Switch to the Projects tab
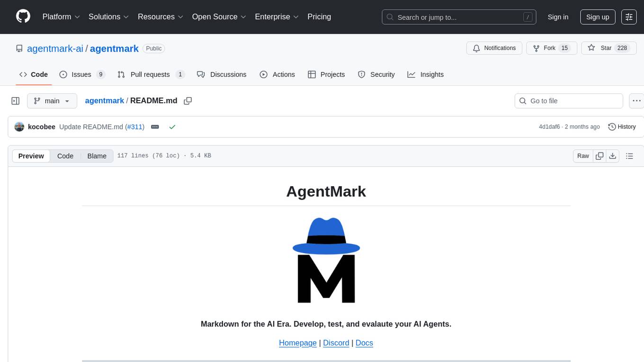 click(x=326, y=74)
